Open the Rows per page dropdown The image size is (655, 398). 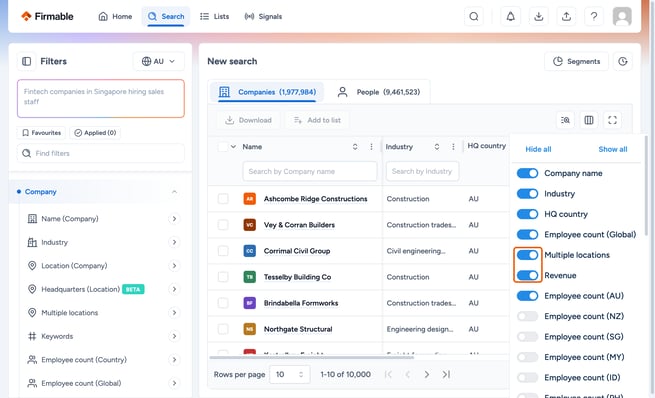pos(290,375)
